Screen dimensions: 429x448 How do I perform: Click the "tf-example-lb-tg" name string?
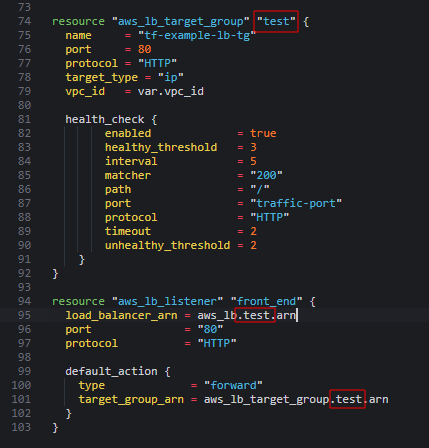pyautogui.click(x=197, y=35)
